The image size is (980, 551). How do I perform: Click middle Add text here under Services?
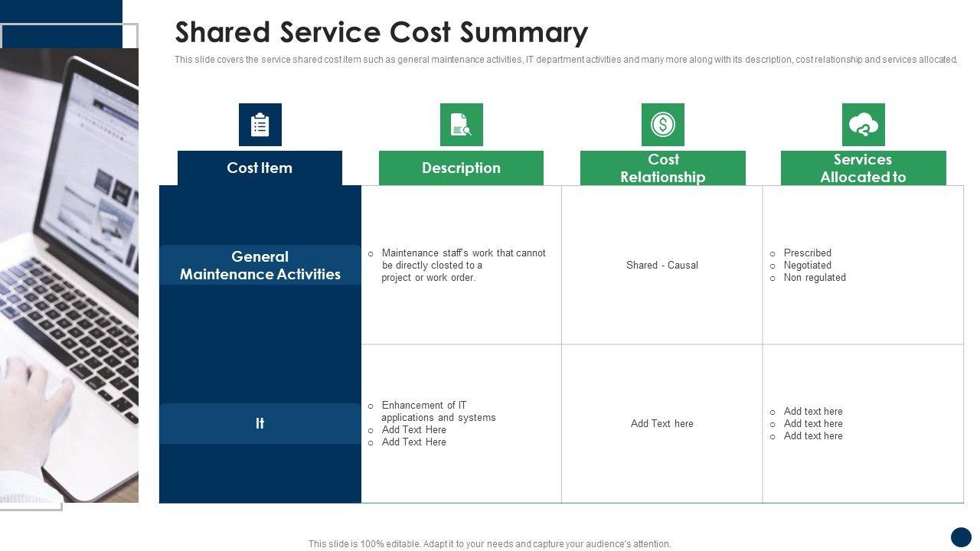[x=813, y=423]
